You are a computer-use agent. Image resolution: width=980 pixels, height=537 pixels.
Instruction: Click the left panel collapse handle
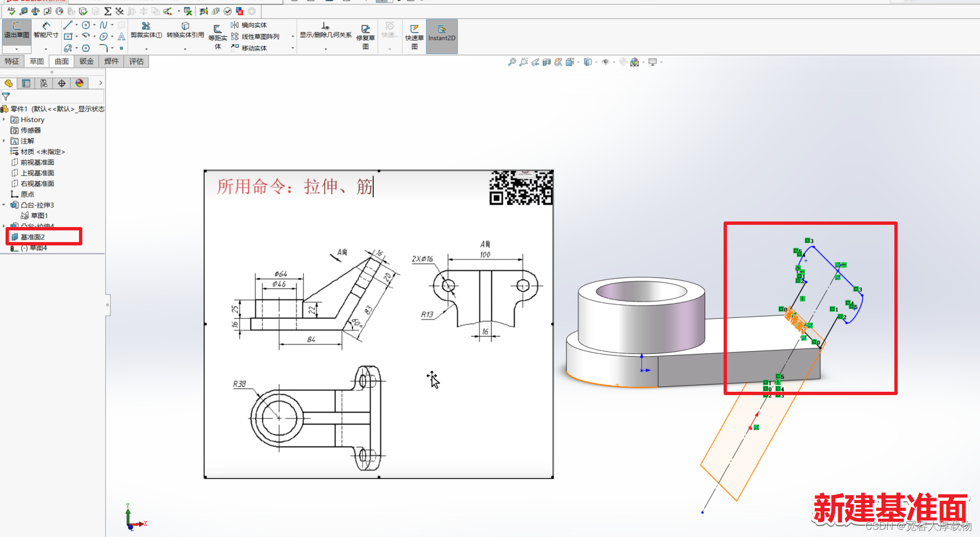[108, 305]
